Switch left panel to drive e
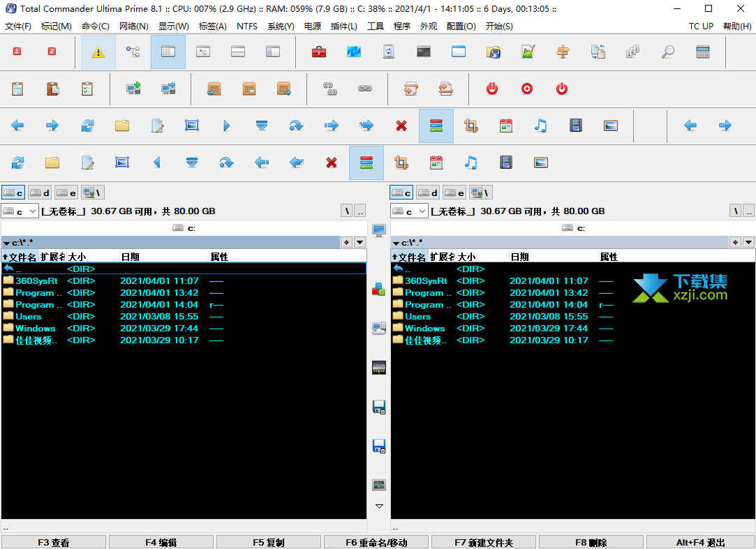 click(x=66, y=193)
